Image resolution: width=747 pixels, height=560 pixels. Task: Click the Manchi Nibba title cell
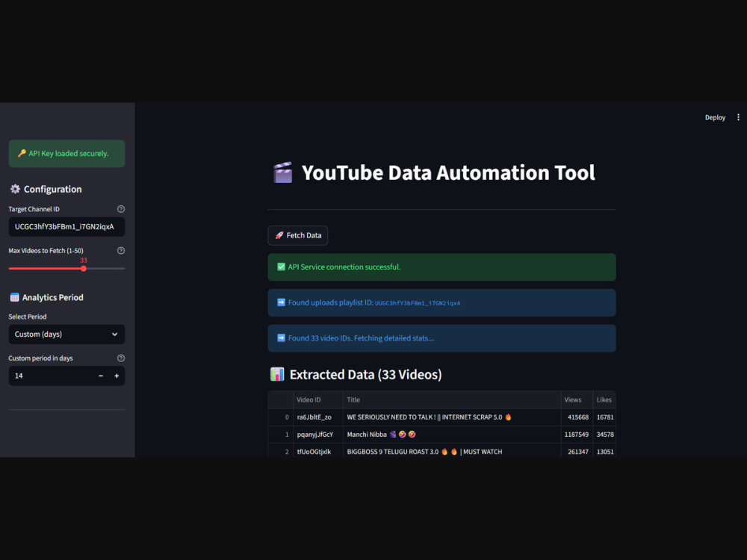click(452, 435)
